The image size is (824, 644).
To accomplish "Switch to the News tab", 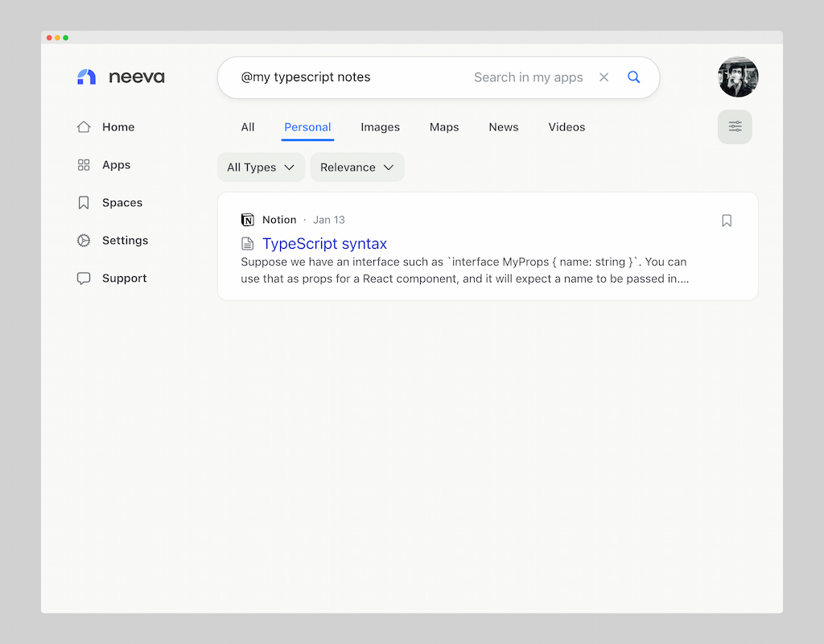I will [x=504, y=127].
